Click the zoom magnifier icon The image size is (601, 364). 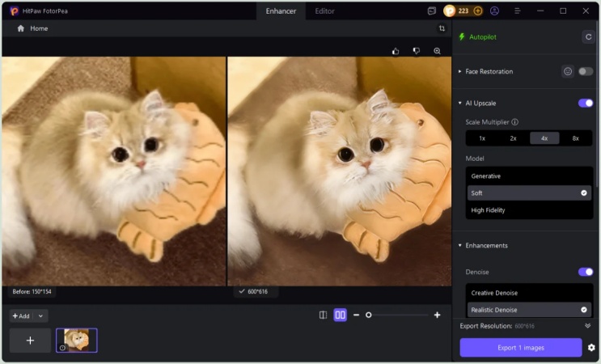[437, 51]
